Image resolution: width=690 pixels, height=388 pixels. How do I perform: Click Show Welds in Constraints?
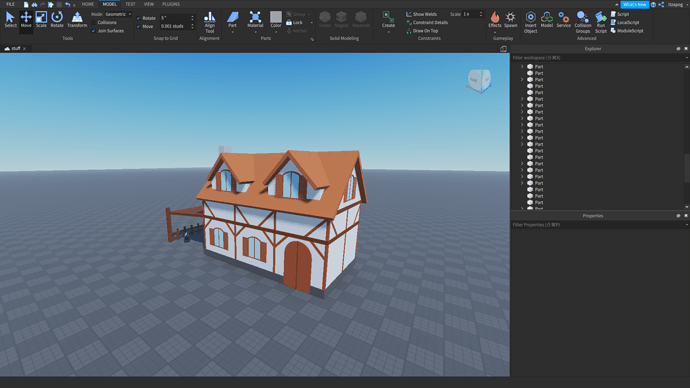tap(421, 14)
